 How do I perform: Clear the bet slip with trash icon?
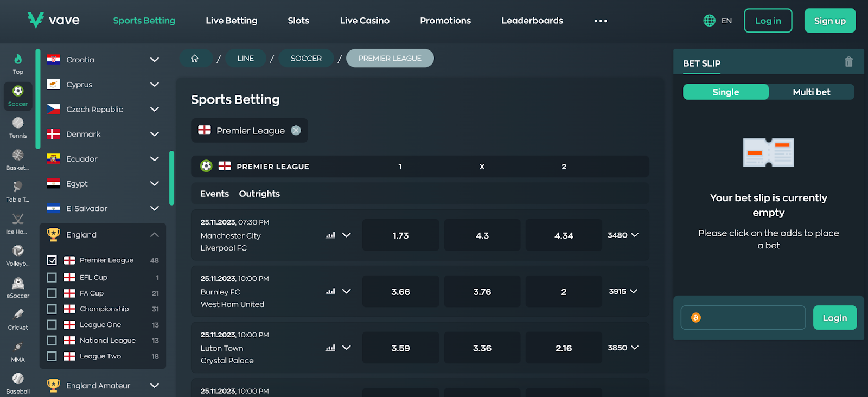point(848,62)
